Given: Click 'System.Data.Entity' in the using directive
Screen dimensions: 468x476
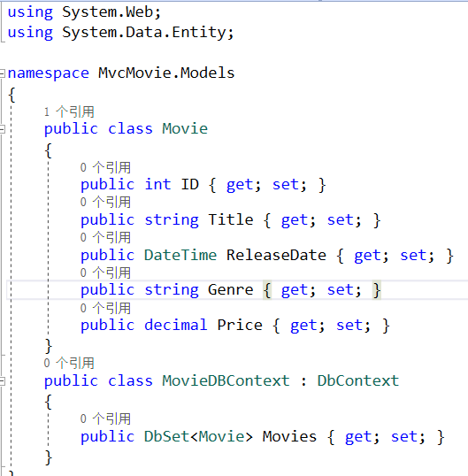Looking at the screenshot, I should pos(145,33).
